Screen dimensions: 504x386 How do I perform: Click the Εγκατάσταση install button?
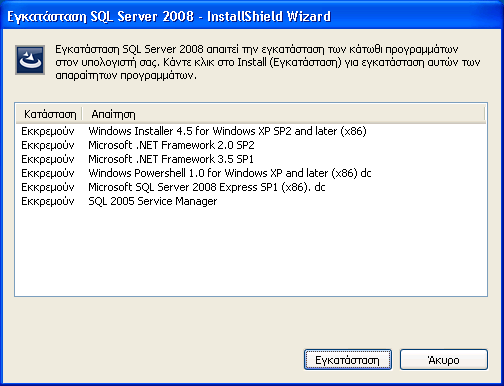(348, 360)
